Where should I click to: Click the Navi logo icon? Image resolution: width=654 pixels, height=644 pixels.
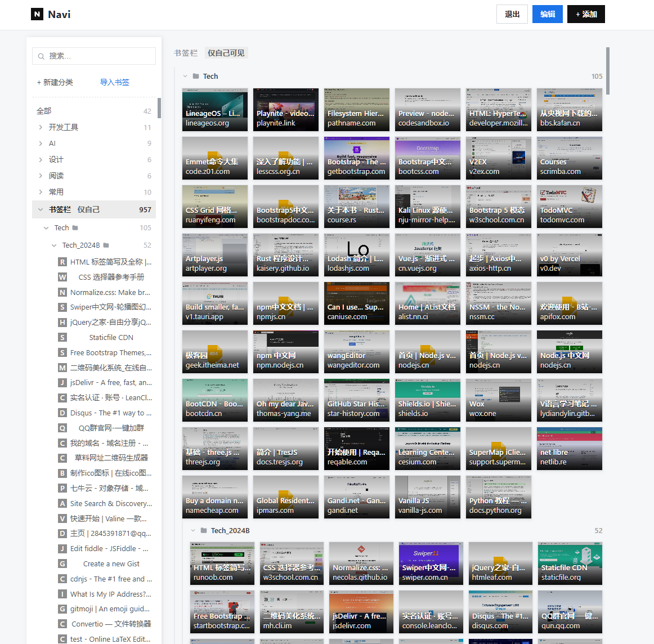37,14
